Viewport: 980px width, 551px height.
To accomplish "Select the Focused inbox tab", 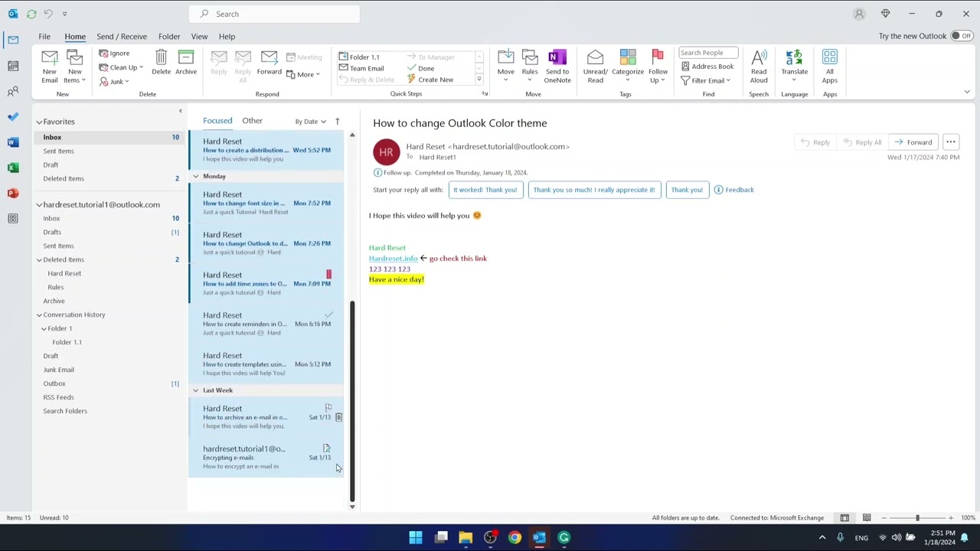I will (x=217, y=120).
